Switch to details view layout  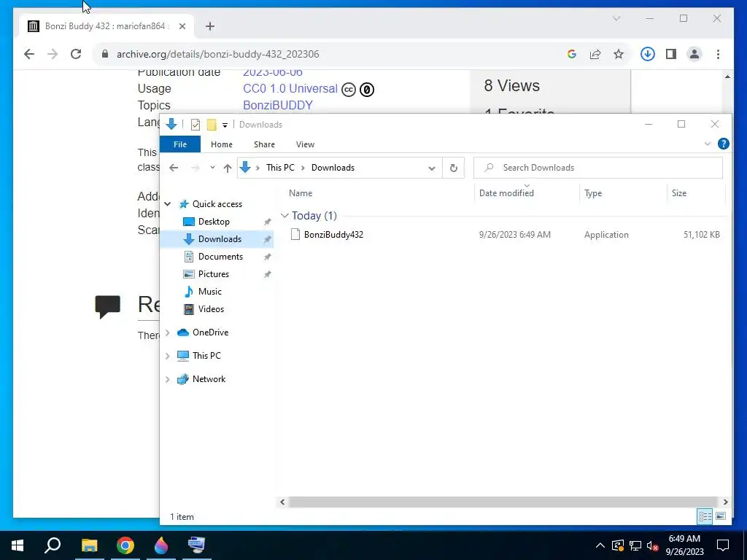coord(705,516)
